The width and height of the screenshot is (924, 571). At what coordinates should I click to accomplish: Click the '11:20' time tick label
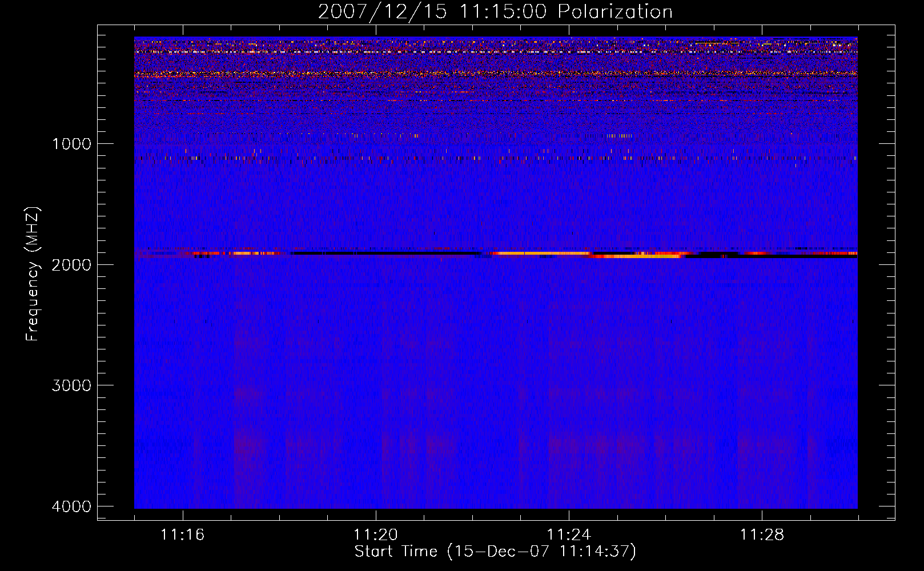(x=375, y=535)
